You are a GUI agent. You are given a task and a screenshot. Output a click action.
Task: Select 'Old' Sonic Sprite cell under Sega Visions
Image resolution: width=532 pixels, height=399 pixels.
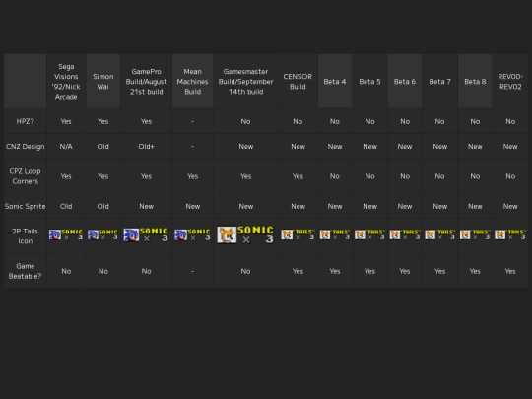pos(66,206)
